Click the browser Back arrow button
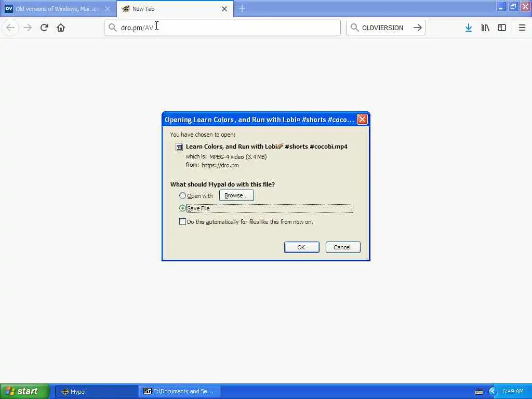This screenshot has height=399, width=532. [10, 28]
